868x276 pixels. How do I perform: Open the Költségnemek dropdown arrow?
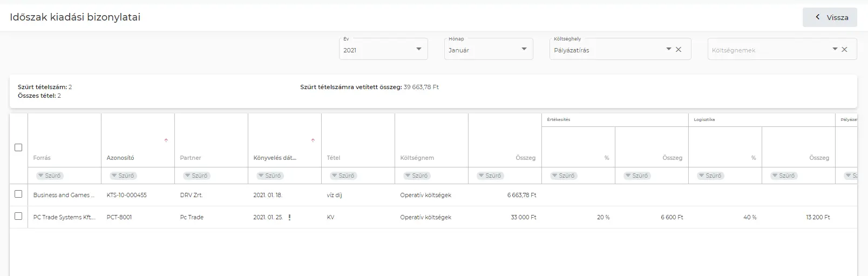835,49
